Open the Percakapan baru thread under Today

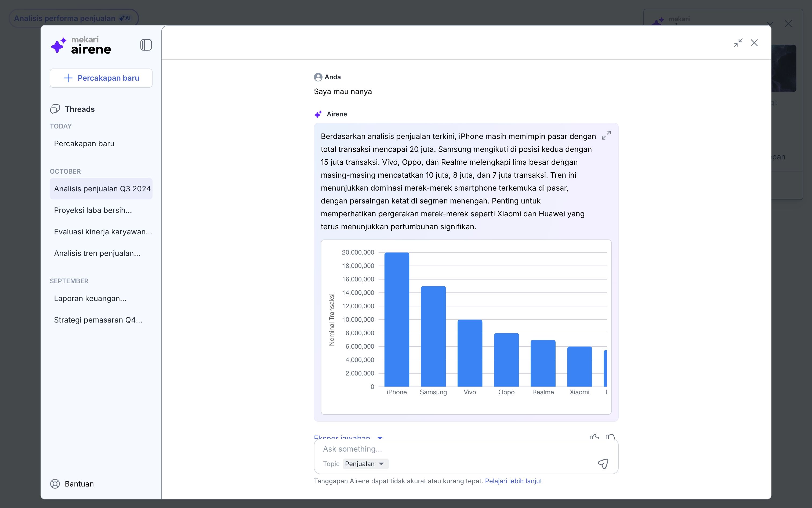(x=101, y=144)
